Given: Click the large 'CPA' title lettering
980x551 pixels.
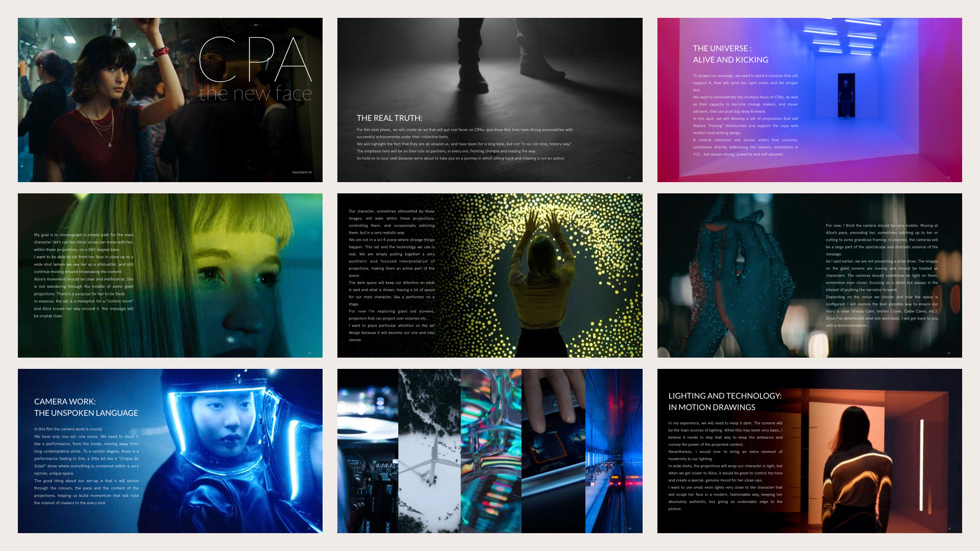Looking at the screenshot, I should point(255,60).
